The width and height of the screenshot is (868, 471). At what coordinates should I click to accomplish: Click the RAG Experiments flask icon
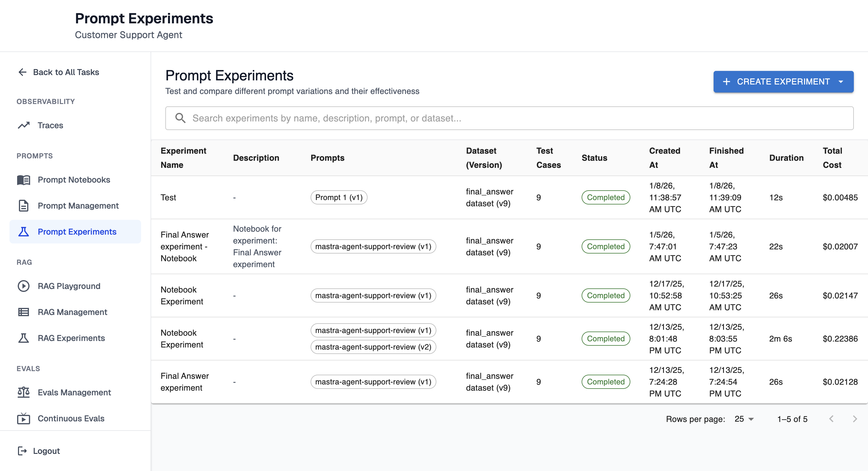[24, 338]
